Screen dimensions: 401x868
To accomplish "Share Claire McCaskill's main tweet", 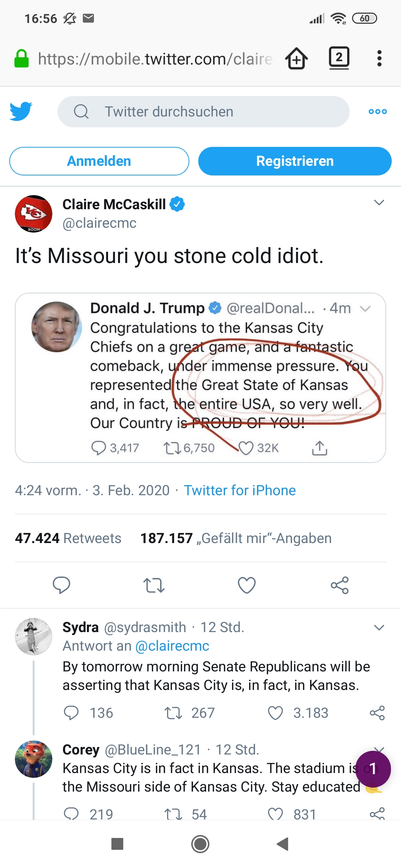I will coord(339,585).
